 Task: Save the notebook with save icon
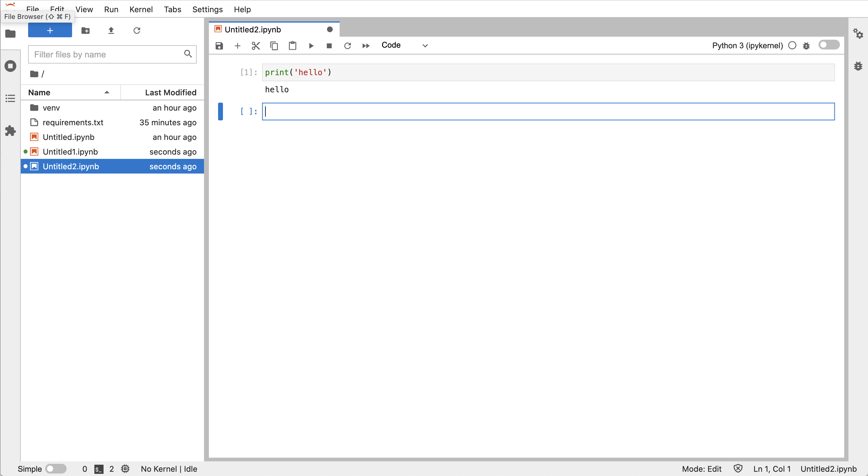coord(219,46)
